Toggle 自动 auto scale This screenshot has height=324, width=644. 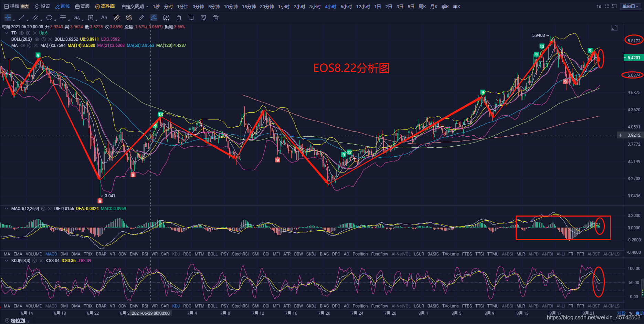pos(640,313)
